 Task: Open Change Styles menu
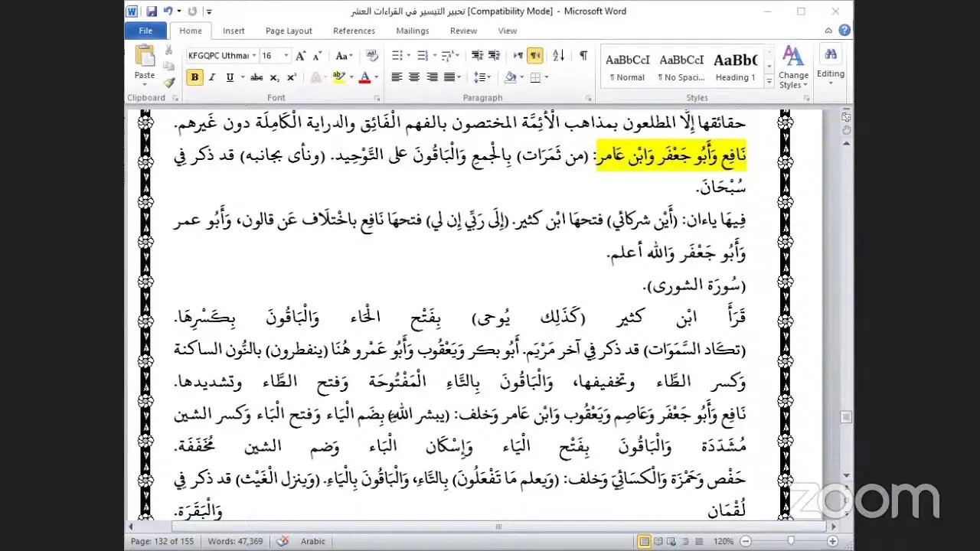pos(793,67)
